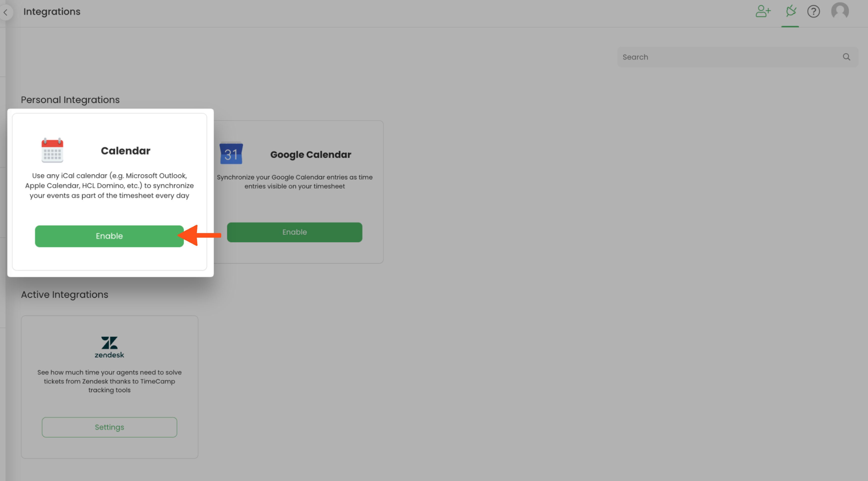The image size is (868, 481).
Task: Click the Zendesk logo
Action: click(x=109, y=347)
